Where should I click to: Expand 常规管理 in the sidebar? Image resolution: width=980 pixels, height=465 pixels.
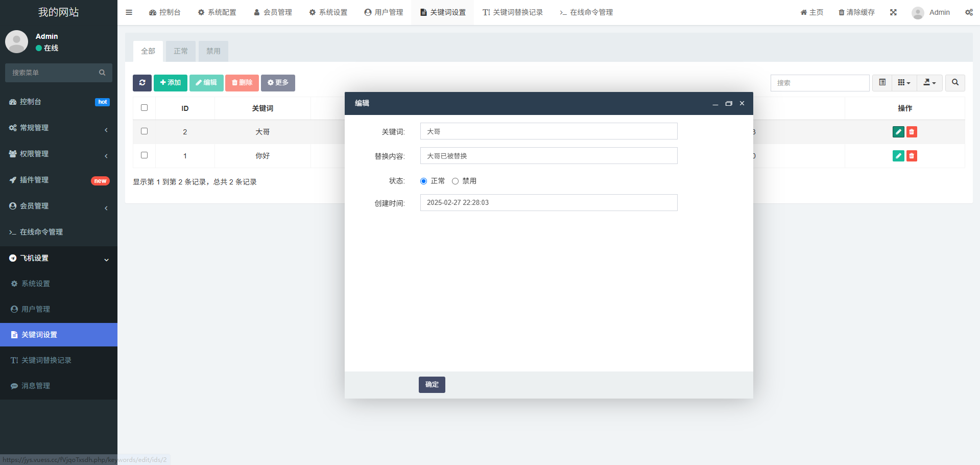59,128
